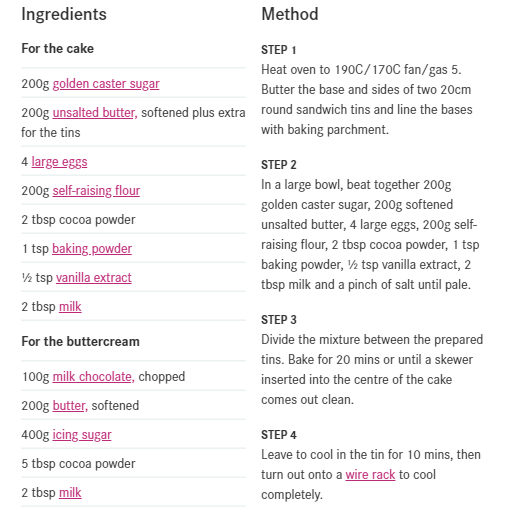Viewport: 519px width, 515px height.
Task: Open the vanilla extract link
Action: coord(94,278)
